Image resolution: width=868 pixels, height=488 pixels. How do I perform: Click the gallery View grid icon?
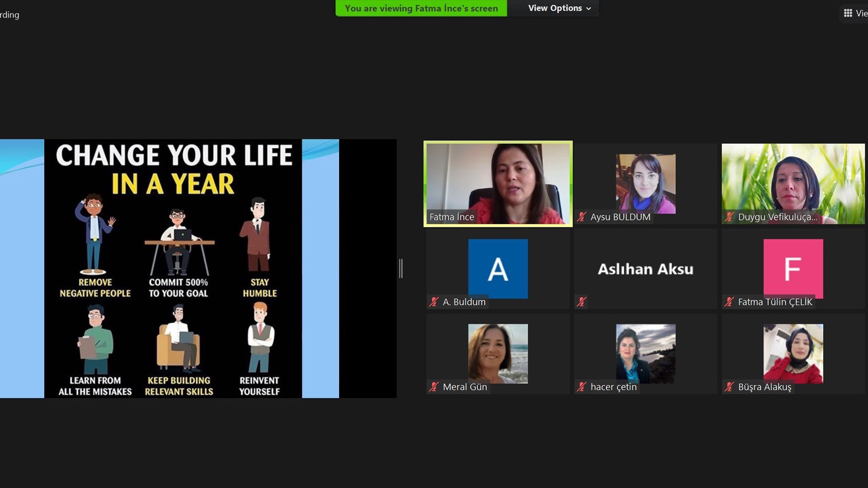[x=848, y=13]
